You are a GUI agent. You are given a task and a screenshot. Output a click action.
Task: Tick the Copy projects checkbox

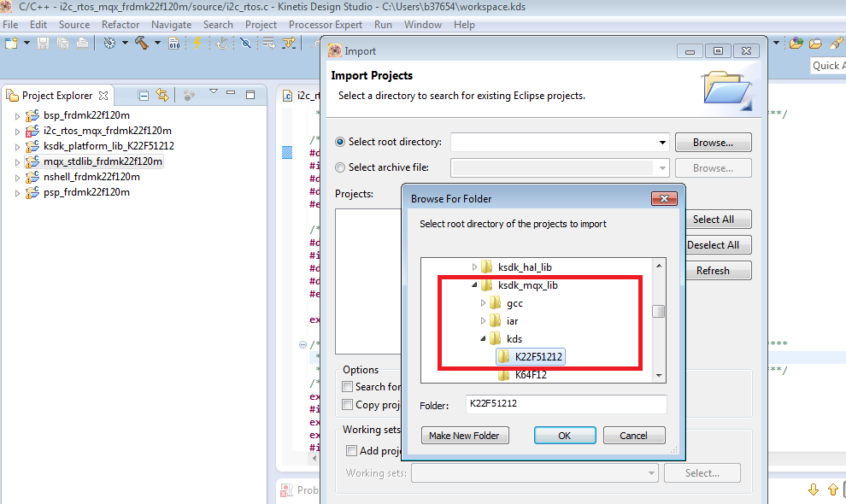348,404
